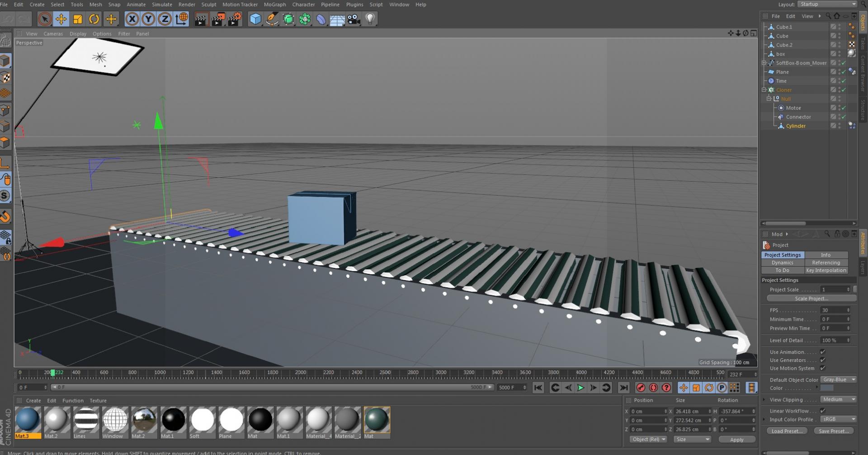Add a Camera object
Image resolution: width=868 pixels, height=455 pixels.
(x=354, y=19)
